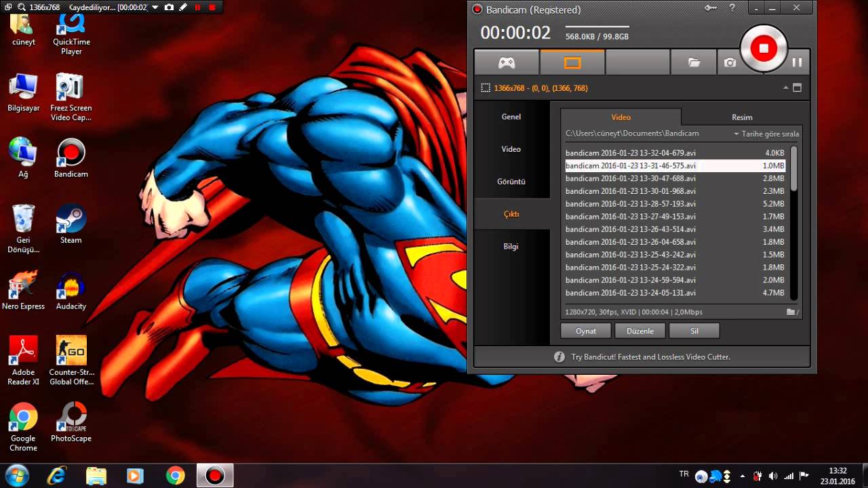Open the dropdown arrow in recording overlay bar
Image resolution: width=868 pixels, height=488 pixels.
(x=155, y=7)
